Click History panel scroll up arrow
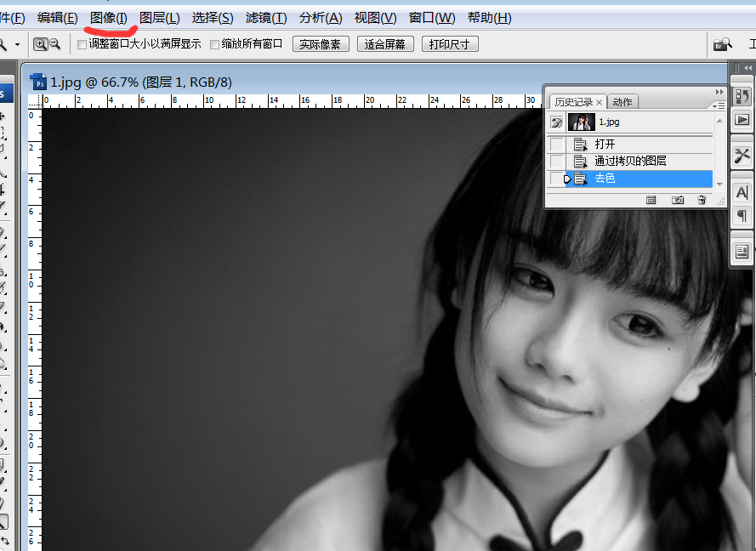 pyautogui.click(x=719, y=121)
